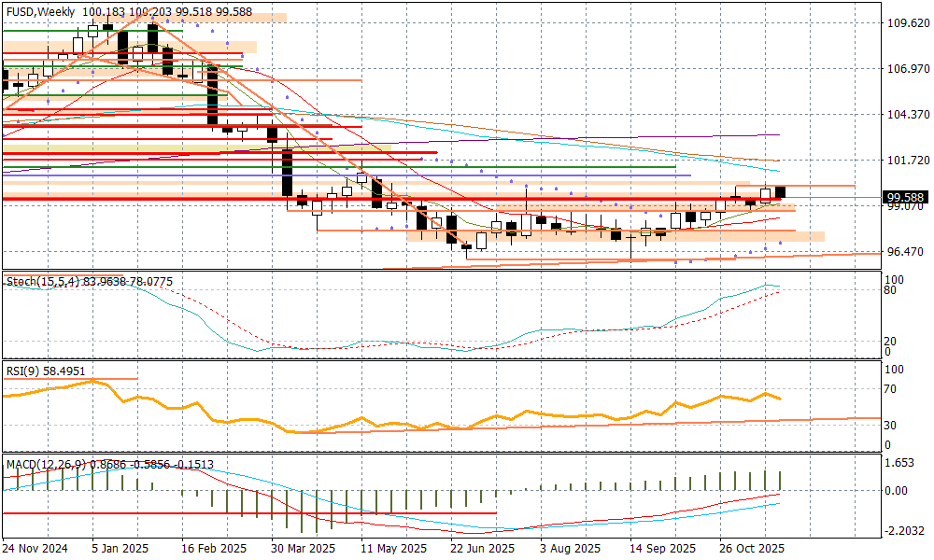
Task: Click the 104.370 price scale level
Action: (907, 115)
